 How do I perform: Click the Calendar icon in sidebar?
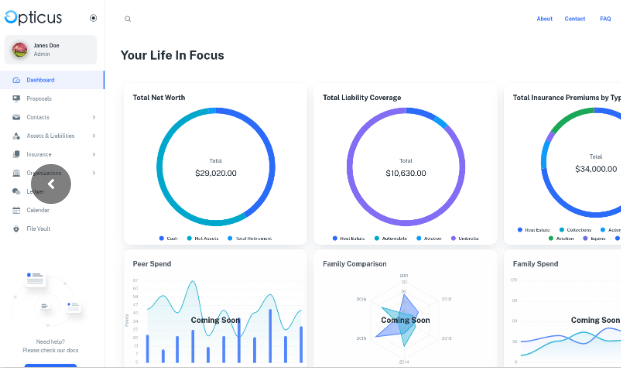click(16, 210)
